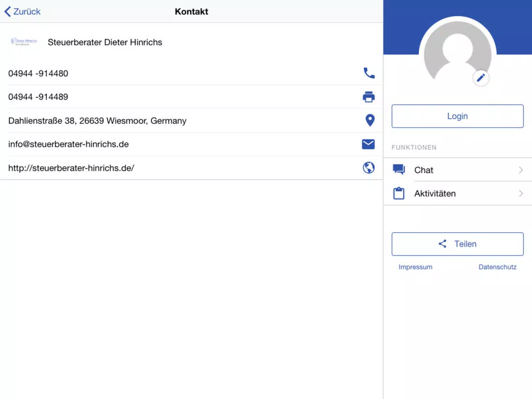Open the Aktivitäten function entry
This screenshot has height=399, width=532.
click(x=458, y=193)
